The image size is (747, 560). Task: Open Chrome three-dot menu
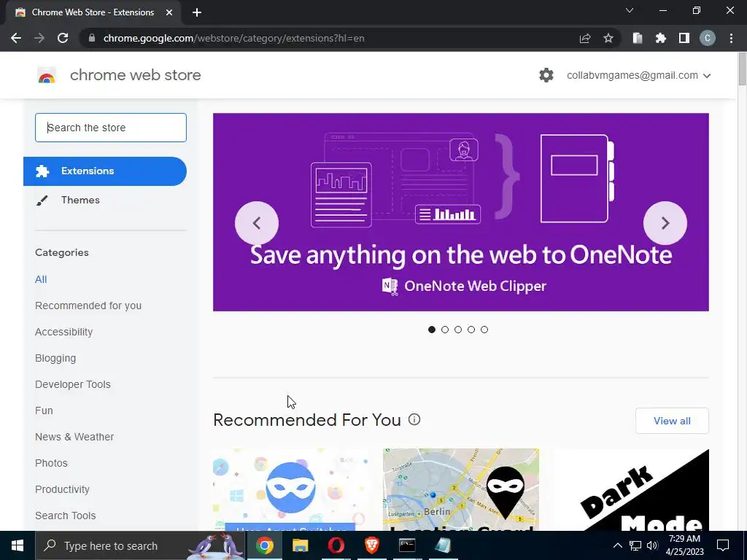[x=731, y=38]
